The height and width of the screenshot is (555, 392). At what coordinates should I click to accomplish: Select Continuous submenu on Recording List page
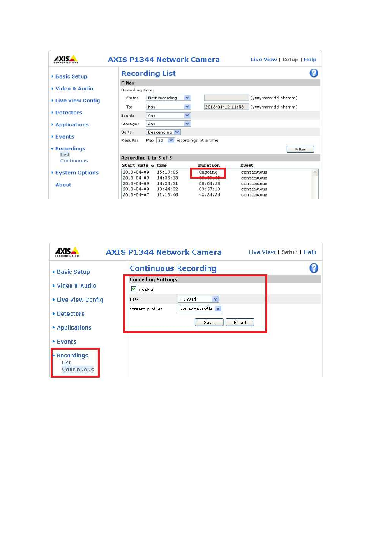pyautogui.click(x=74, y=161)
